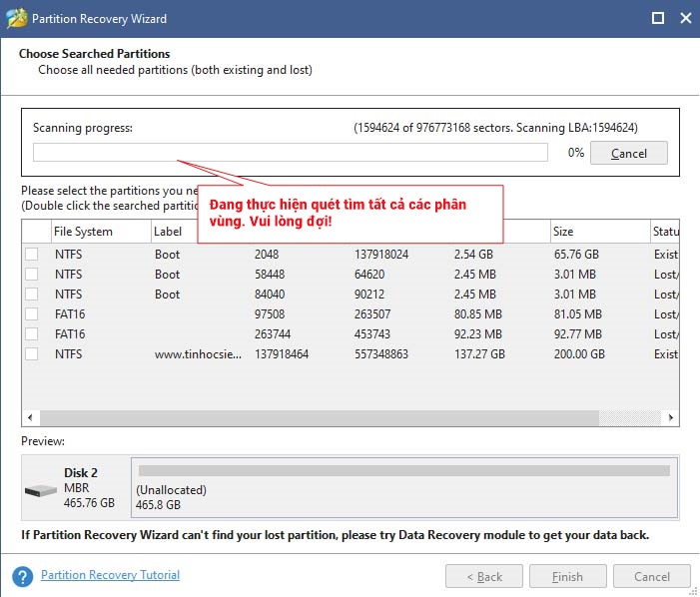Check the NTFS partition starting at 58448

click(32, 275)
